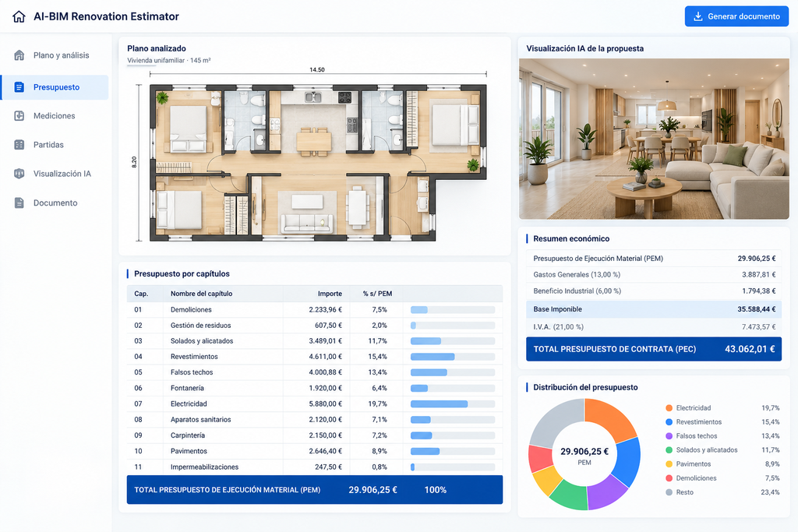The width and height of the screenshot is (798, 532).
Task: Switch to the Mediciones section
Action: pos(55,115)
